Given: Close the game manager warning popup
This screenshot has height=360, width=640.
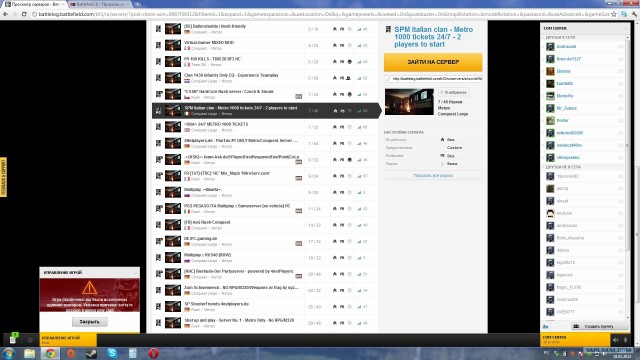Looking at the screenshot, I should point(89,322).
